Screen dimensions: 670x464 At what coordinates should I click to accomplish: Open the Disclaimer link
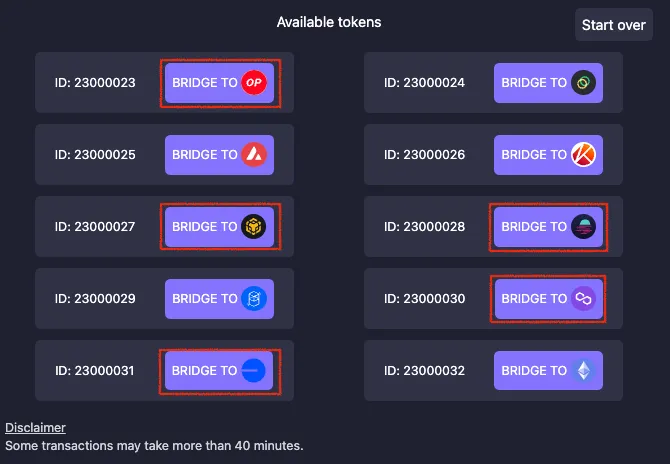[x=35, y=427]
